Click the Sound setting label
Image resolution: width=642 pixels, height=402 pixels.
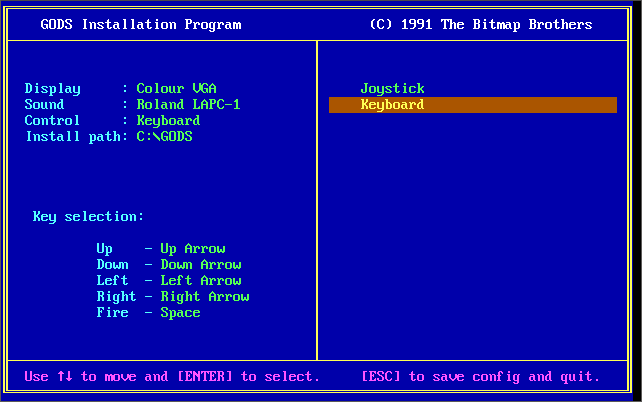coord(44,105)
